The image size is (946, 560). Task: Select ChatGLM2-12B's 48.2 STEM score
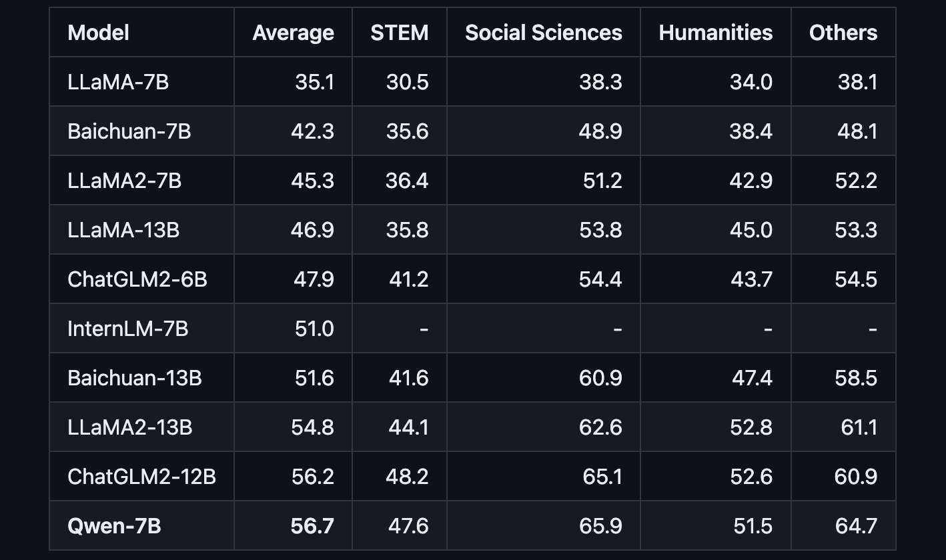click(x=407, y=477)
